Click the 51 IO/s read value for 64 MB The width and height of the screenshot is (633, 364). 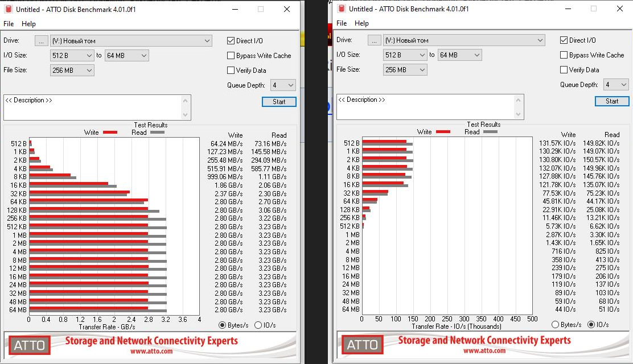coord(609,309)
